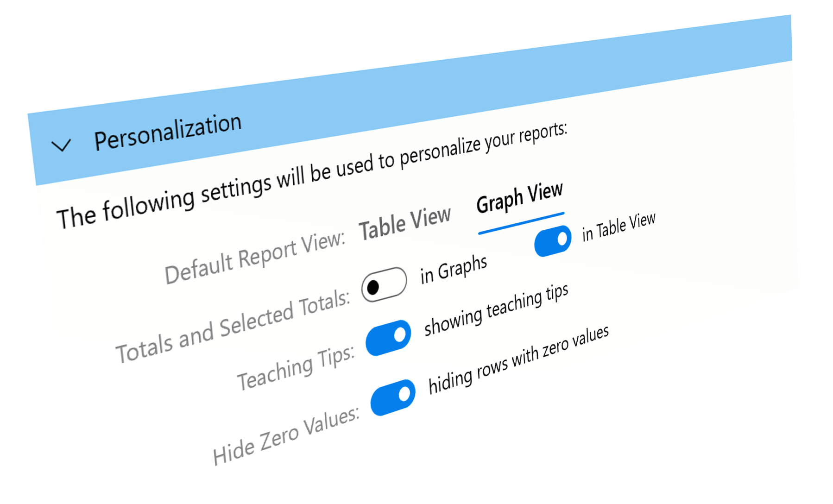
Task: Click "hiding rows with zero values" text
Action: pyautogui.click(x=518, y=360)
